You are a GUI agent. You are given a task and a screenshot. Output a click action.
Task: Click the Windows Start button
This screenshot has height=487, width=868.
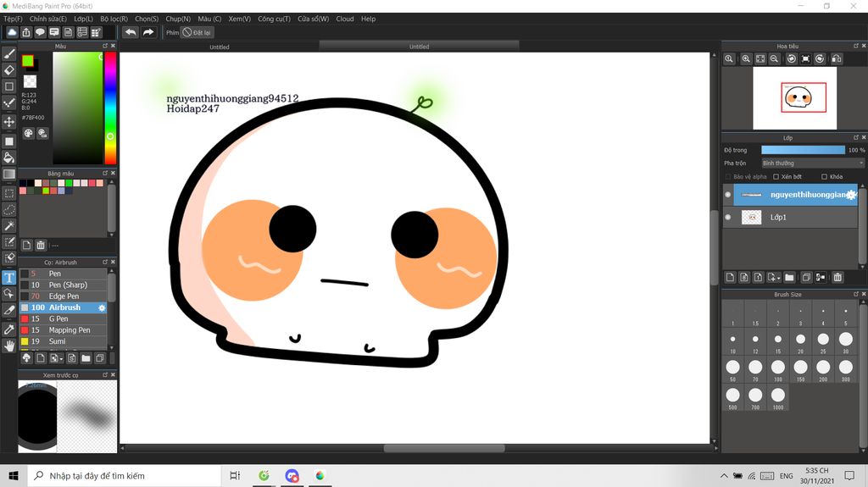click(14, 475)
